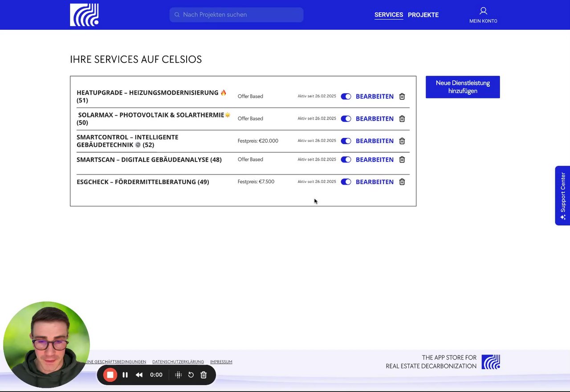Disable the SmartControl service switch
570x392 pixels.
pyautogui.click(x=346, y=141)
